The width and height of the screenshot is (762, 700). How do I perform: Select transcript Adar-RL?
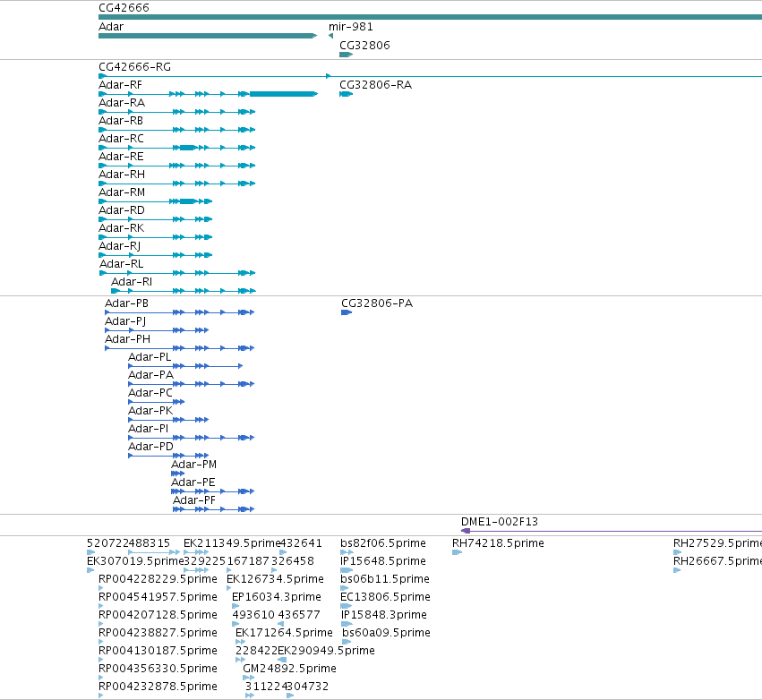click(122, 264)
